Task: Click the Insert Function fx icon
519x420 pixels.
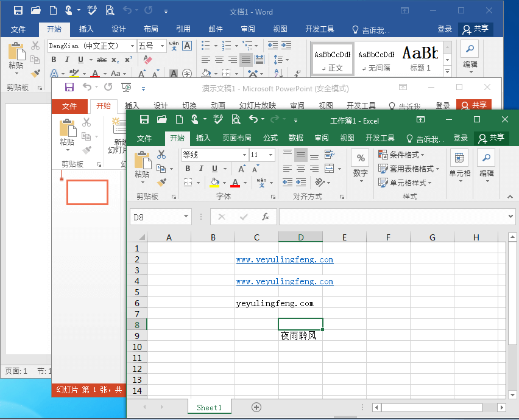Action: pos(266,217)
